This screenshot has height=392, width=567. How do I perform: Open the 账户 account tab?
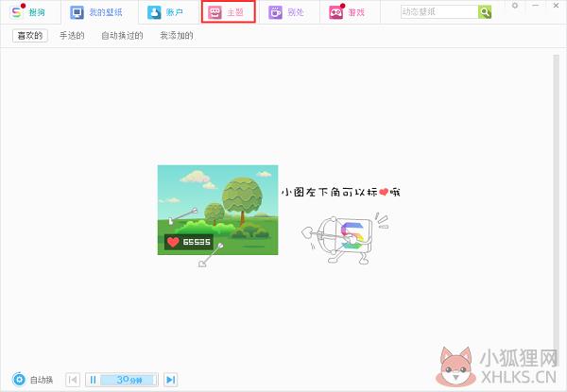[x=165, y=12]
